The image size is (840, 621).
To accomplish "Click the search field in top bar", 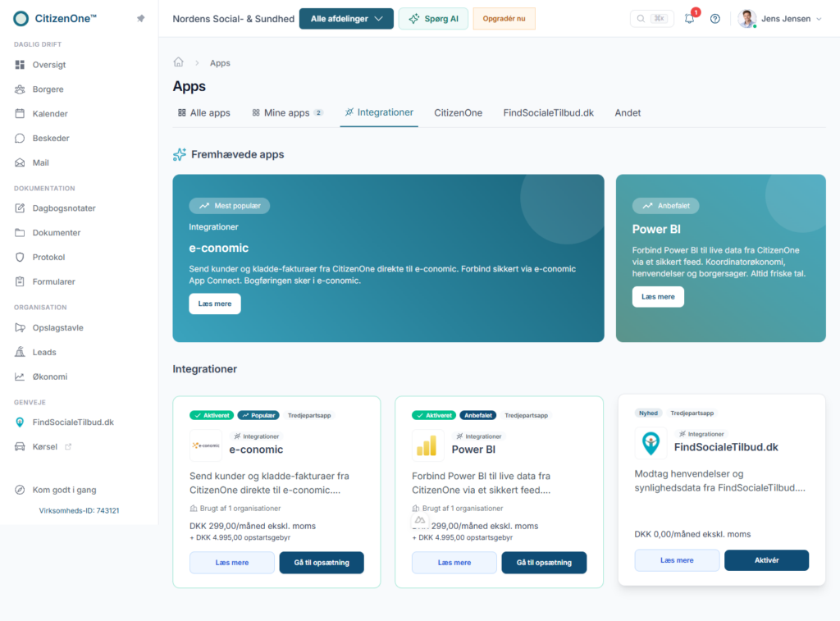I will click(652, 19).
